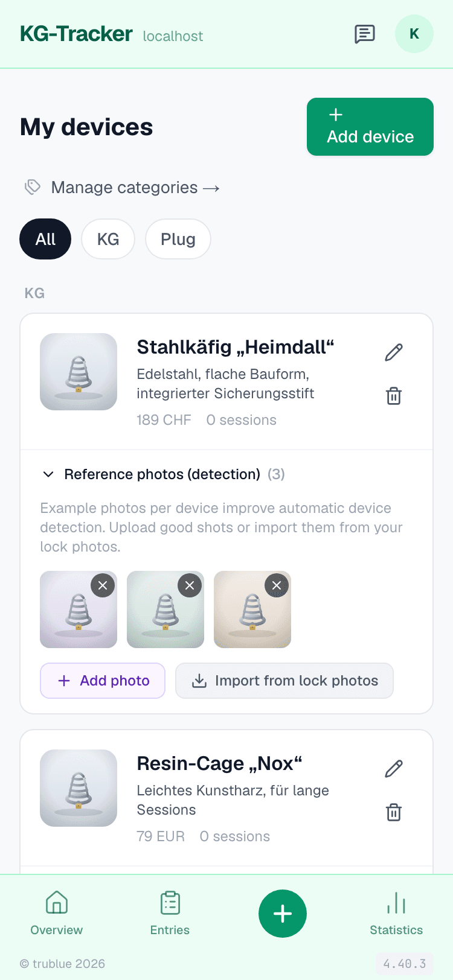Edit the Stahlkäfig Heimdall device
The width and height of the screenshot is (453, 980).
click(x=394, y=352)
